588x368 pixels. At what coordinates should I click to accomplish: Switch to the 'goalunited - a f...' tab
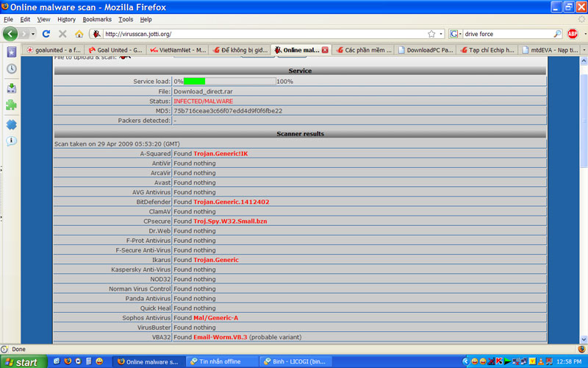coord(54,50)
